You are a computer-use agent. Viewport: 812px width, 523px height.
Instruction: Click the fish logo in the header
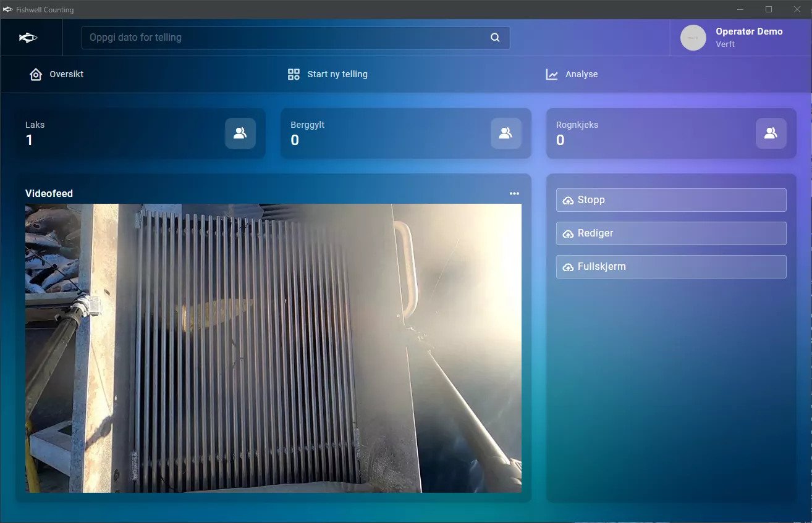tap(28, 38)
